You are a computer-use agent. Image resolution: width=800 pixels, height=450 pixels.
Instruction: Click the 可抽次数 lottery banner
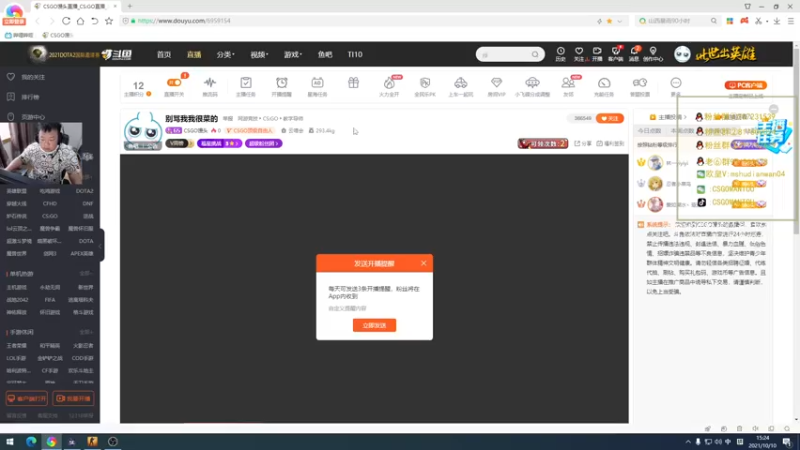542,144
